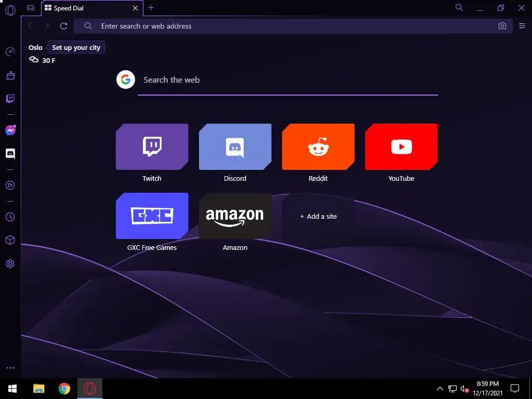Close the Speed Dial tab
The height and width of the screenshot is (399, 532).
tap(136, 8)
